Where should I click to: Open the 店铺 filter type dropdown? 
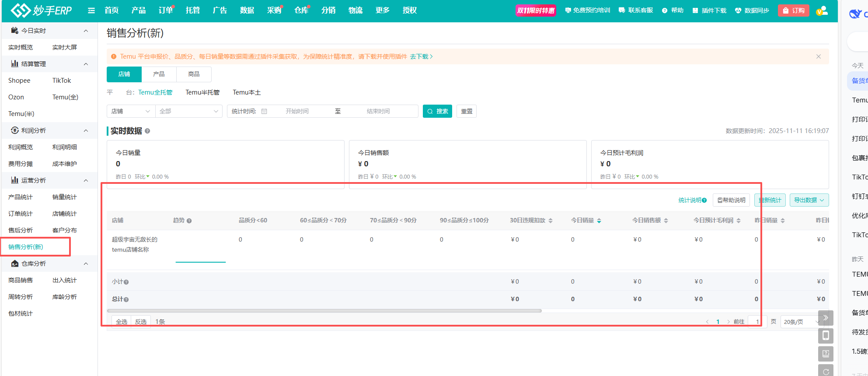tap(130, 112)
